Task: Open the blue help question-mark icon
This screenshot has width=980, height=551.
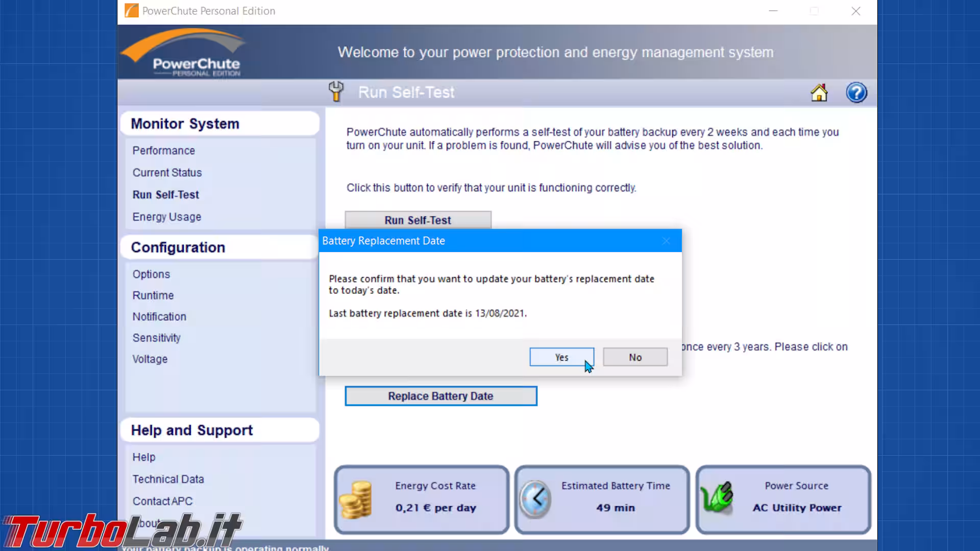Action: 856,93
